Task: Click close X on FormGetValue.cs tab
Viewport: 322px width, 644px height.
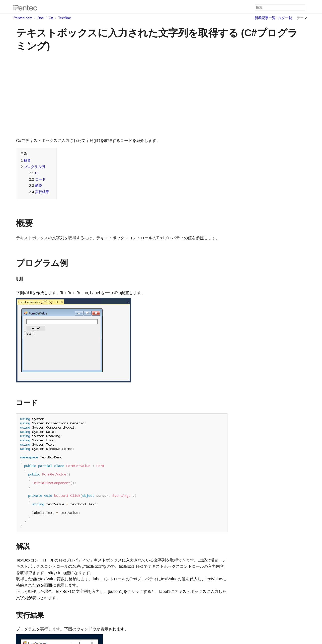Action: (x=62, y=302)
